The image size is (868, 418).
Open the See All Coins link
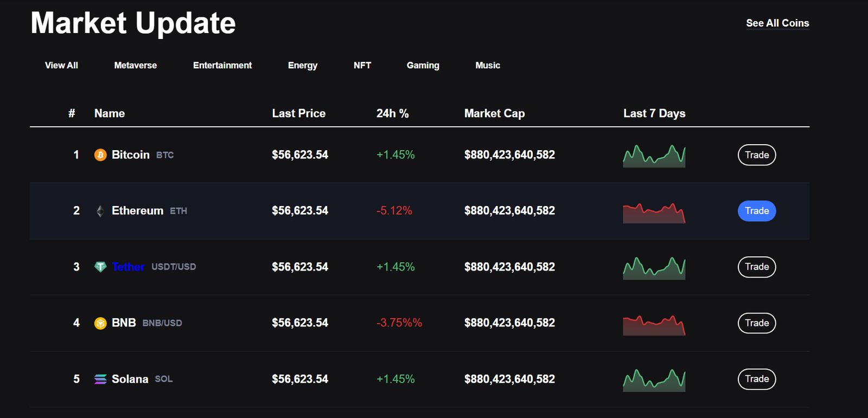777,23
